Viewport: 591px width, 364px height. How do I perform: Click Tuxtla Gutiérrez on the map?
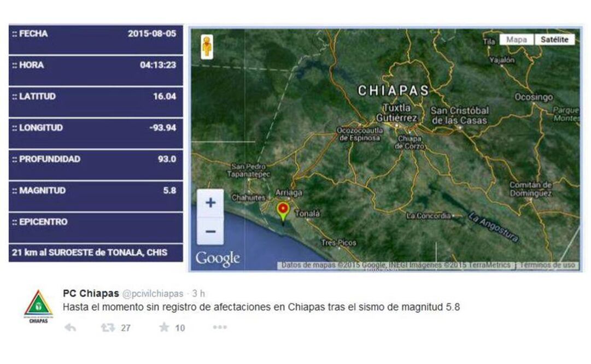[x=397, y=111]
